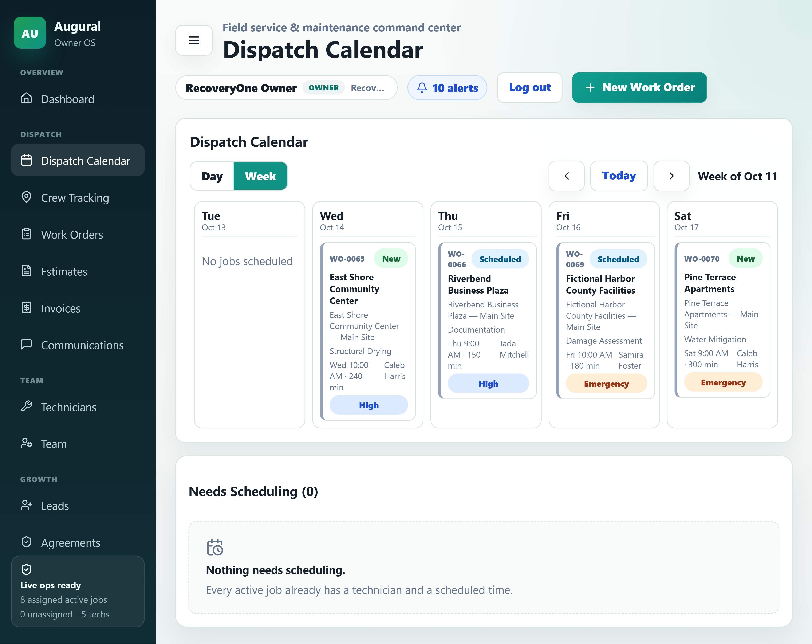
Task: Click the Agreements shield icon
Action: coord(26,542)
